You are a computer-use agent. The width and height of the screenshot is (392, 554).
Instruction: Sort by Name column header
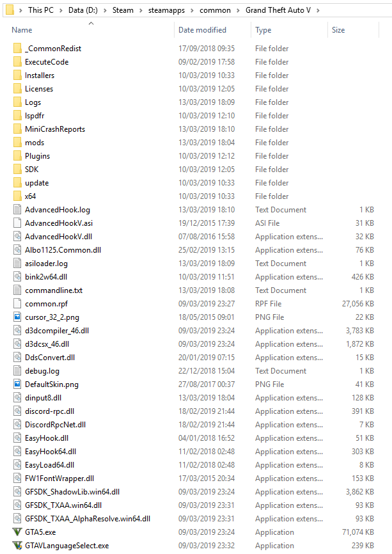[x=22, y=30]
